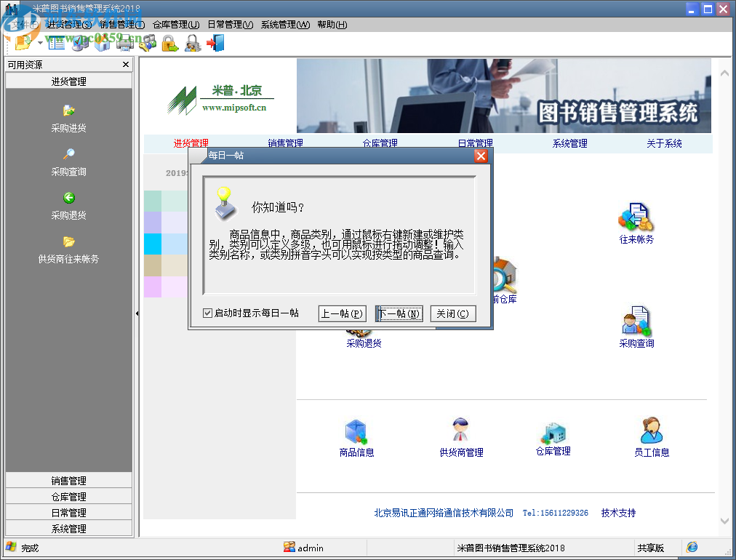Open 帮助(H) menu

pyautogui.click(x=332, y=25)
